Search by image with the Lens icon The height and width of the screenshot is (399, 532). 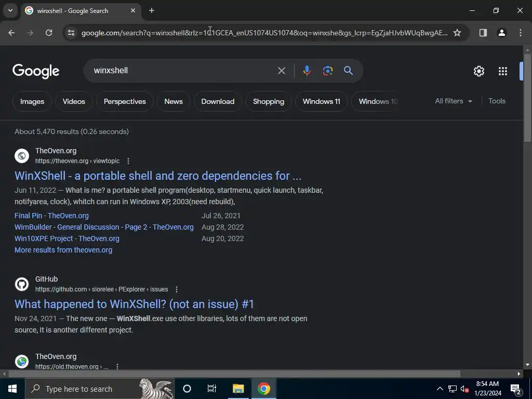point(327,71)
